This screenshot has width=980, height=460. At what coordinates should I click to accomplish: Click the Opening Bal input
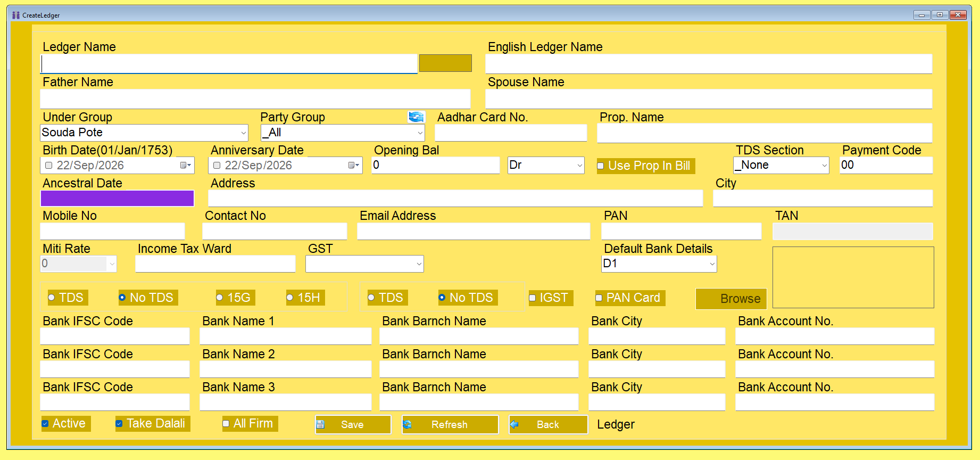(436, 166)
